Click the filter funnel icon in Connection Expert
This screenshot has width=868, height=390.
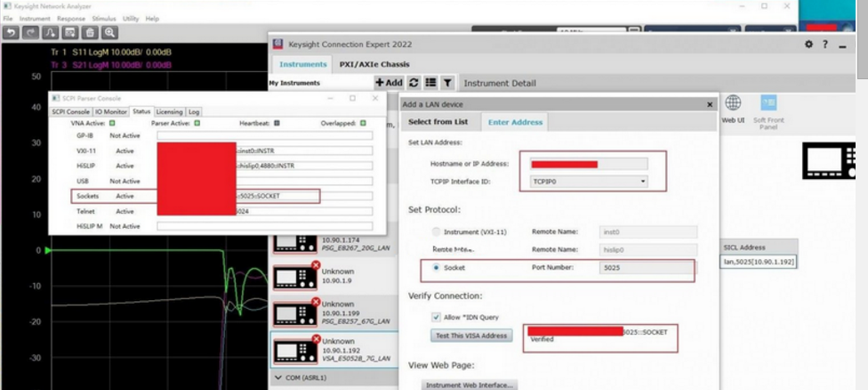[x=447, y=83]
